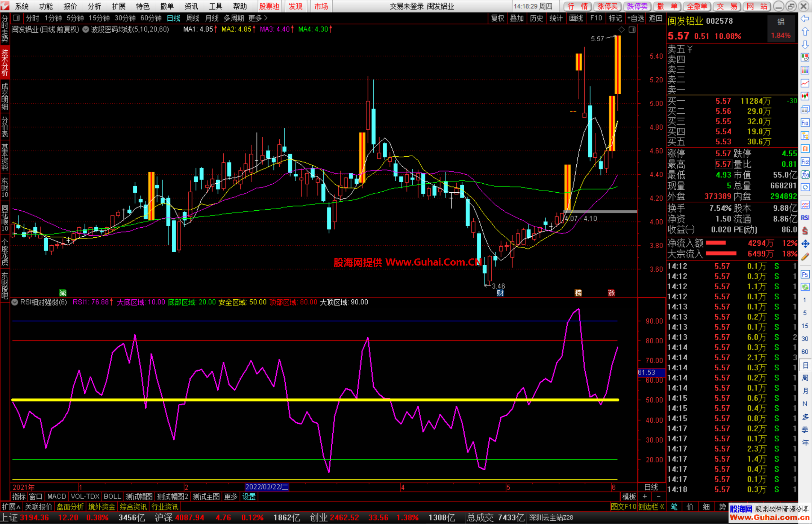Viewport: 812px width, 524px height.
Task: Switch to the BOLL indicator tab
Action: pyautogui.click(x=112, y=497)
